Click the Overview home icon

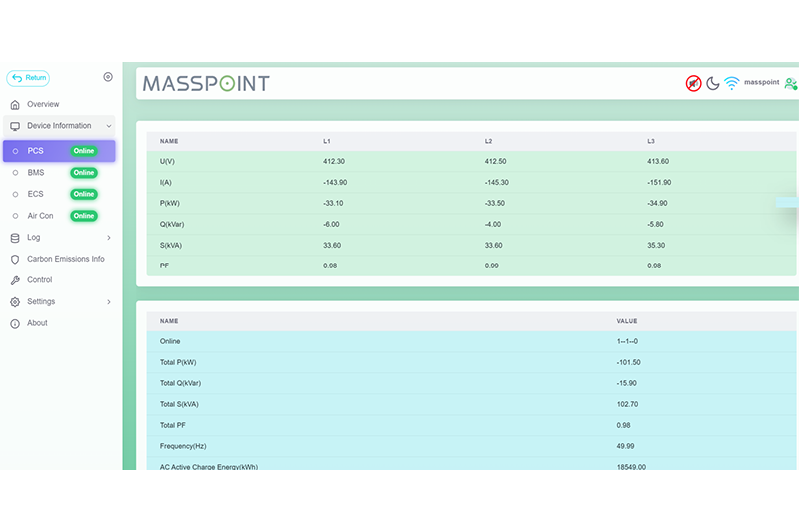(x=15, y=104)
